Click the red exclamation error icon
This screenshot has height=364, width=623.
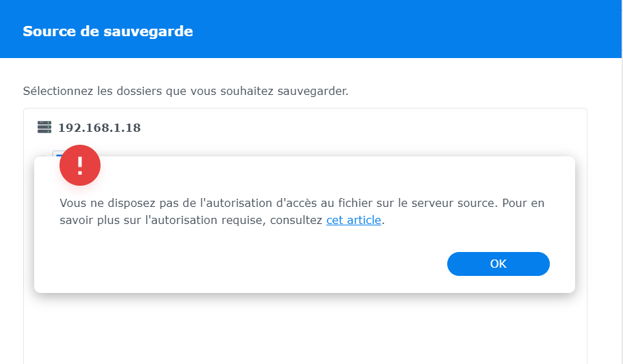80,165
